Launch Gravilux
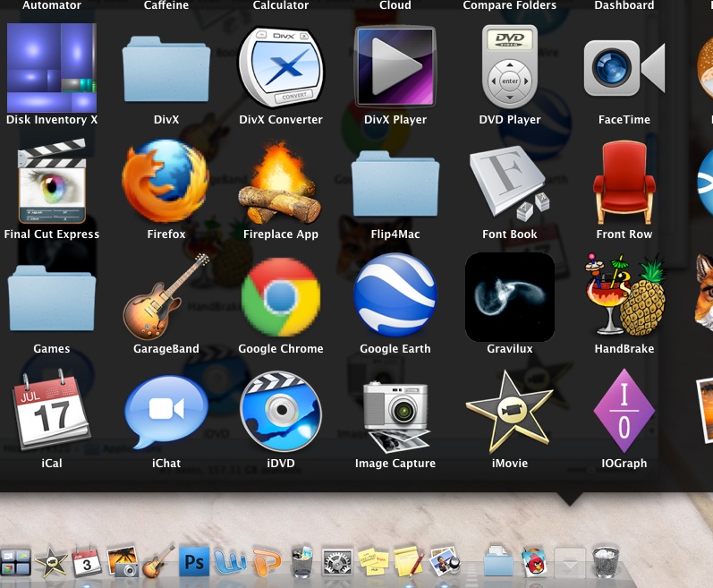This screenshot has height=588, width=713. 510,297
